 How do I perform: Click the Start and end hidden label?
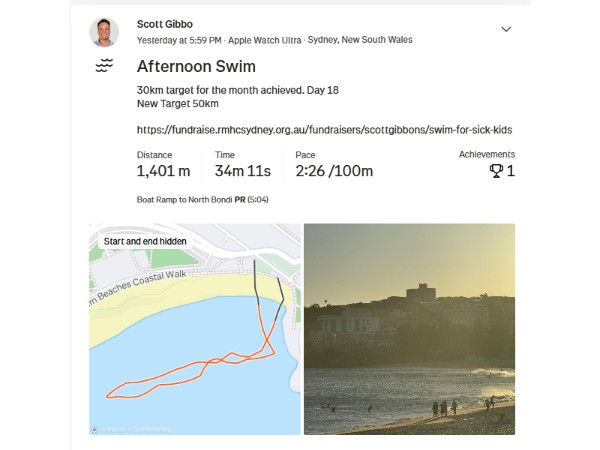(143, 241)
